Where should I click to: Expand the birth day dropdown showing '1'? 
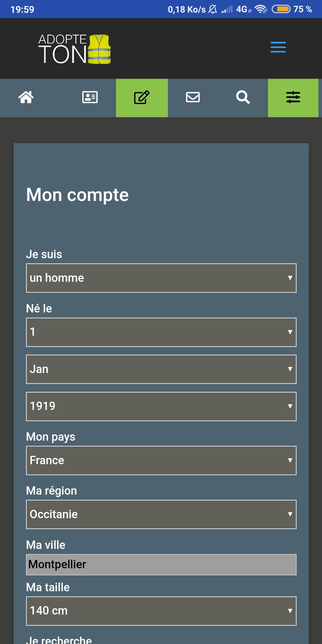tap(161, 332)
